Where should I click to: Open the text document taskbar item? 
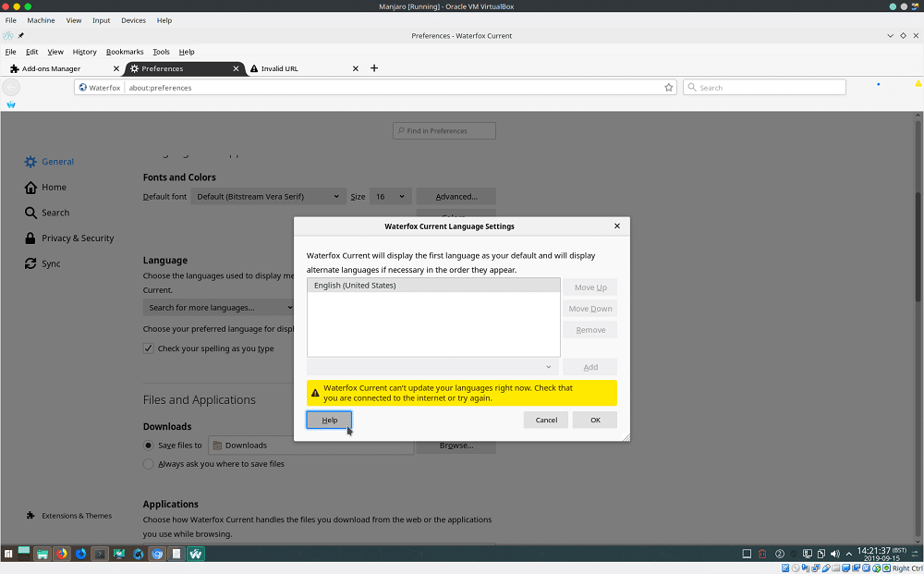pyautogui.click(x=176, y=554)
